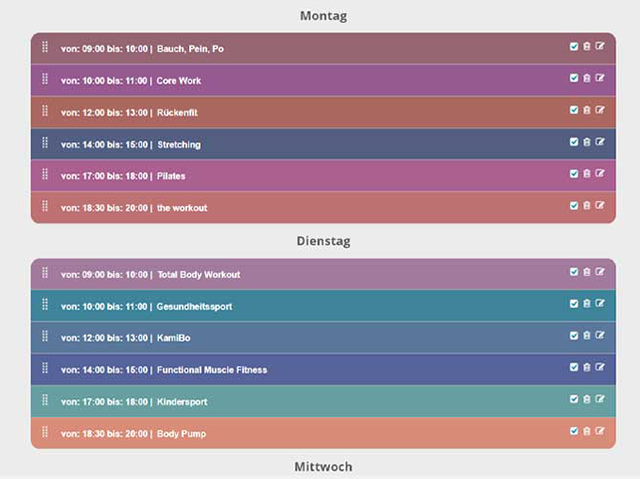The image size is (640, 479).
Task: Click drag handle of Stretching row
Action: (x=45, y=142)
